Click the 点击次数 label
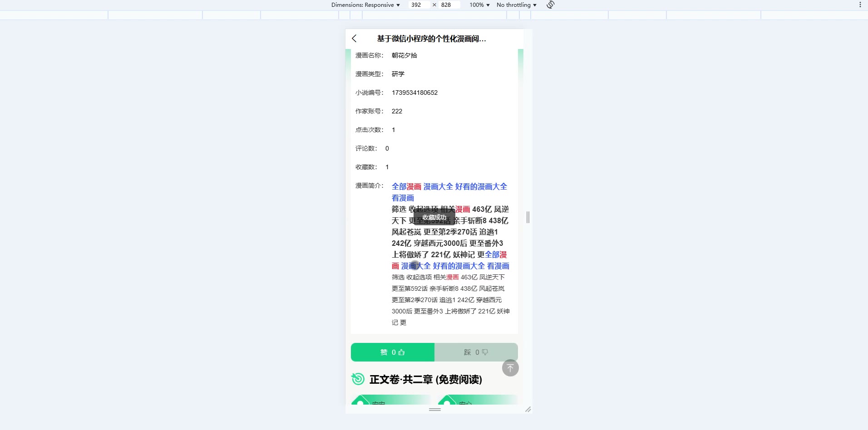Viewport: 868px width, 430px height. point(369,130)
